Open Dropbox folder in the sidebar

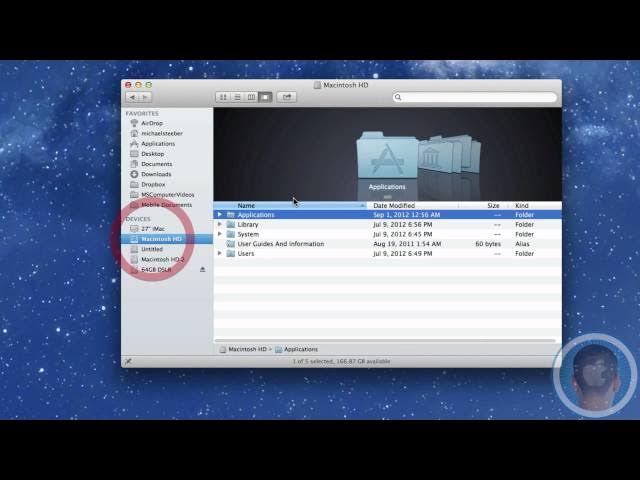[x=153, y=184]
